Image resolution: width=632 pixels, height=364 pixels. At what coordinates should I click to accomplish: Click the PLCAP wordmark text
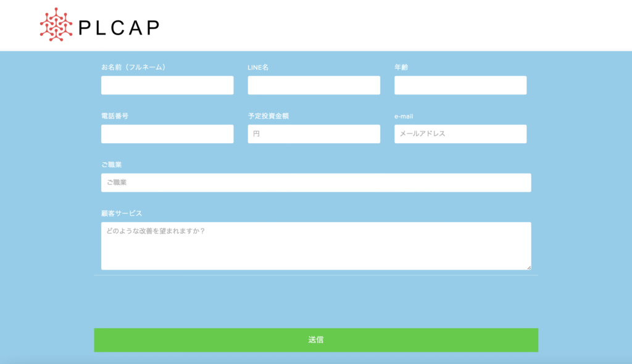pyautogui.click(x=119, y=28)
